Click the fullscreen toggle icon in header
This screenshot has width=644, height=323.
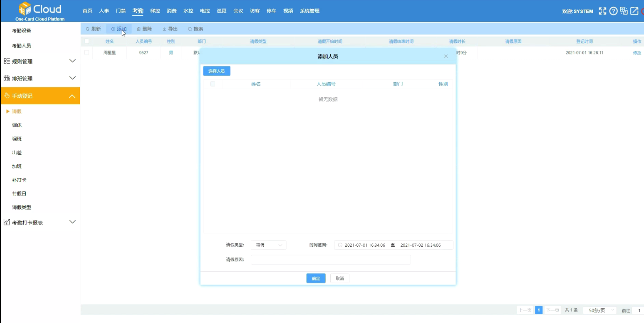602,11
